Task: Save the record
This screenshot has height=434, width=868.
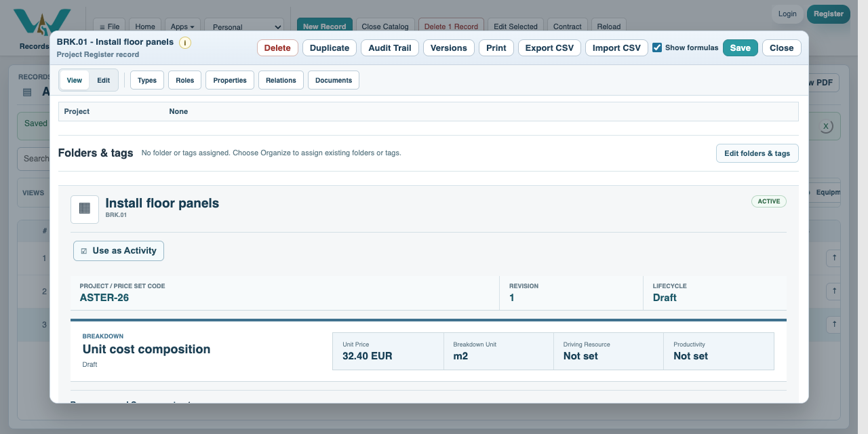Action: [741, 47]
